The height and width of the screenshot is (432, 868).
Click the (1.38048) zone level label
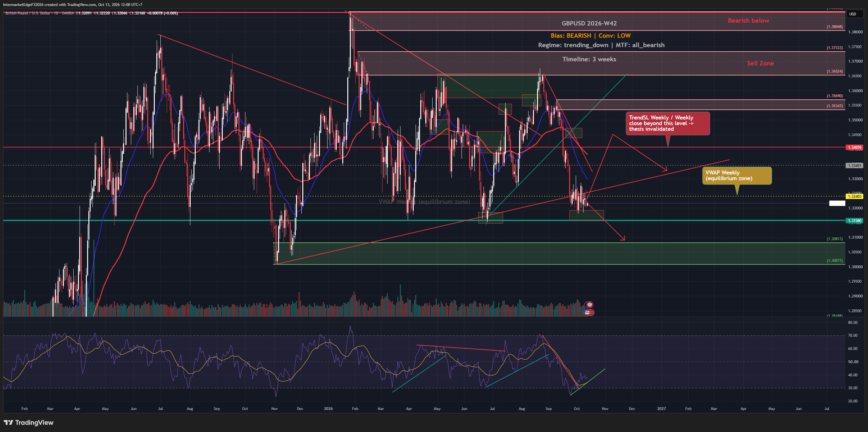click(x=834, y=27)
